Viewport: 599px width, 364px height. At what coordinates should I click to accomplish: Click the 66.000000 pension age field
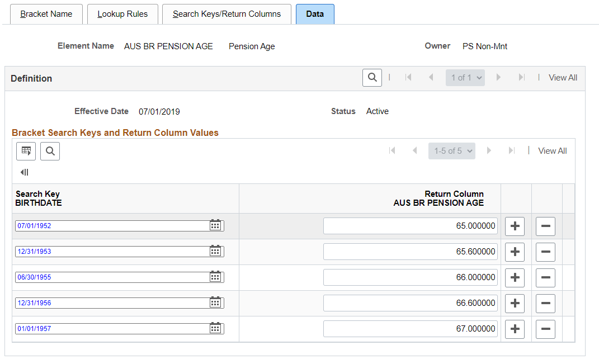coord(411,277)
